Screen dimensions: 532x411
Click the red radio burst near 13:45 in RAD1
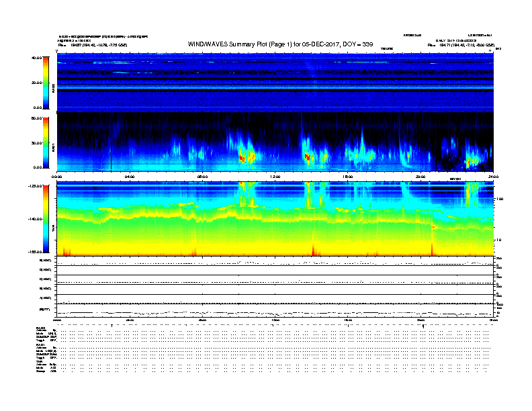click(x=309, y=157)
